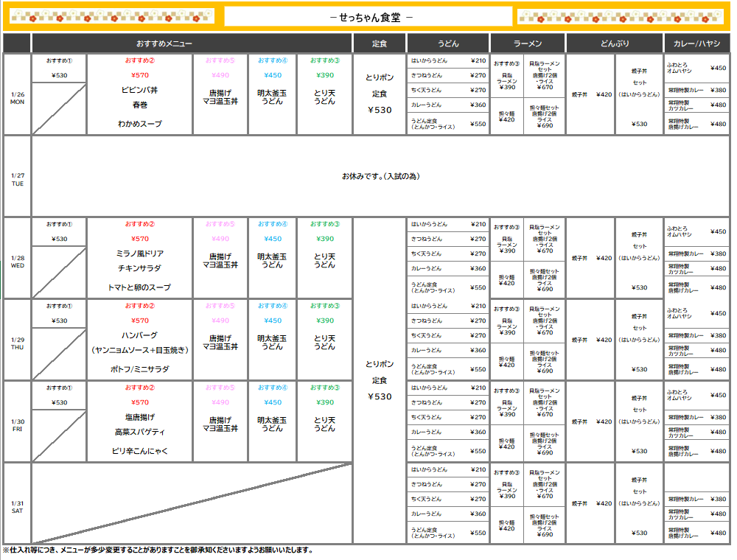The image size is (737, 560).
Task: Click Monday's とりポン定食 ¥530 cell
Action: tap(380, 94)
